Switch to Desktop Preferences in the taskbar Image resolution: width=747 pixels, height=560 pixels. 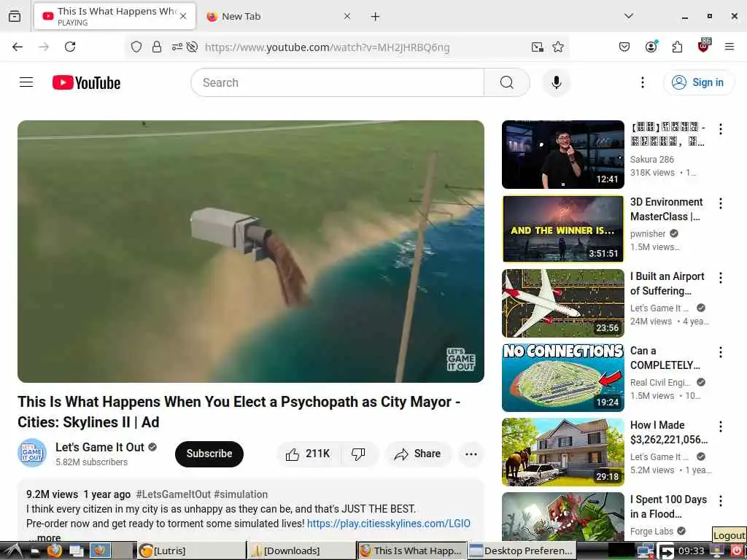[x=522, y=551]
